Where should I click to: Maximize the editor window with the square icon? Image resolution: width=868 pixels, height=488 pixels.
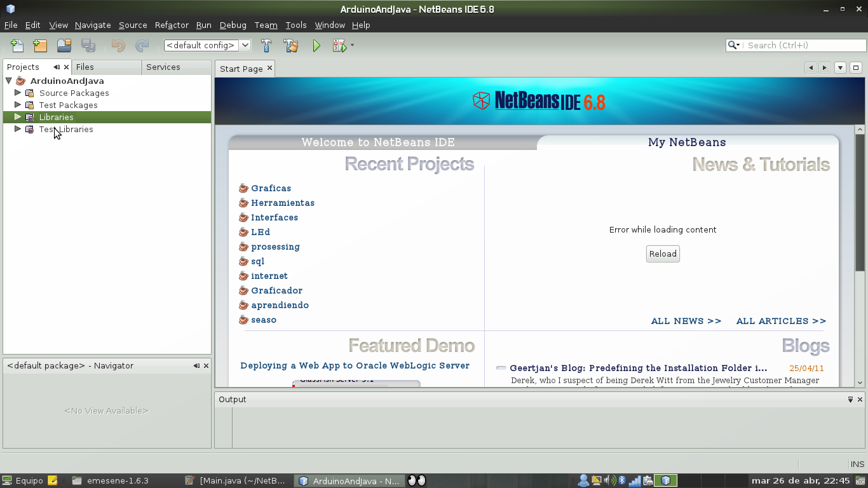pyautogui.click(x=856, y=68)
